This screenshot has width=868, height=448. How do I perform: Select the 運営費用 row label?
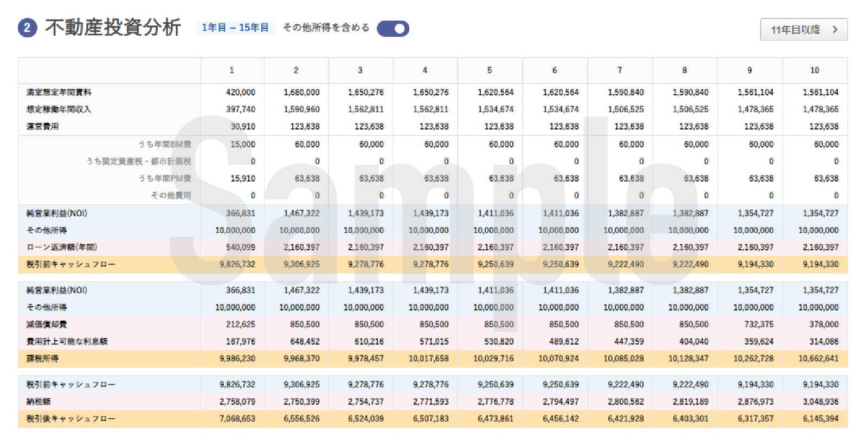click(x=43, y=127)
